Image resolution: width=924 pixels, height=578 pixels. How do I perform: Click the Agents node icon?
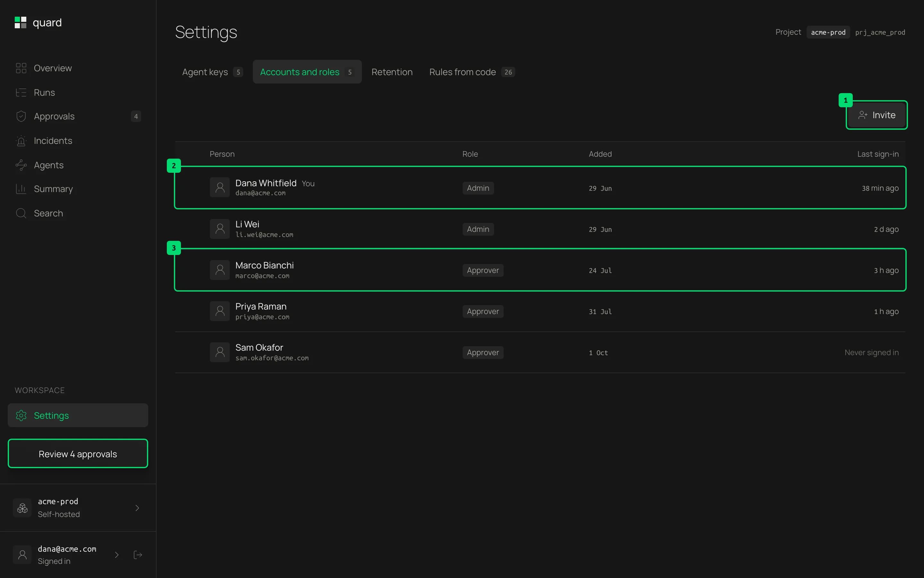(21, 165)
